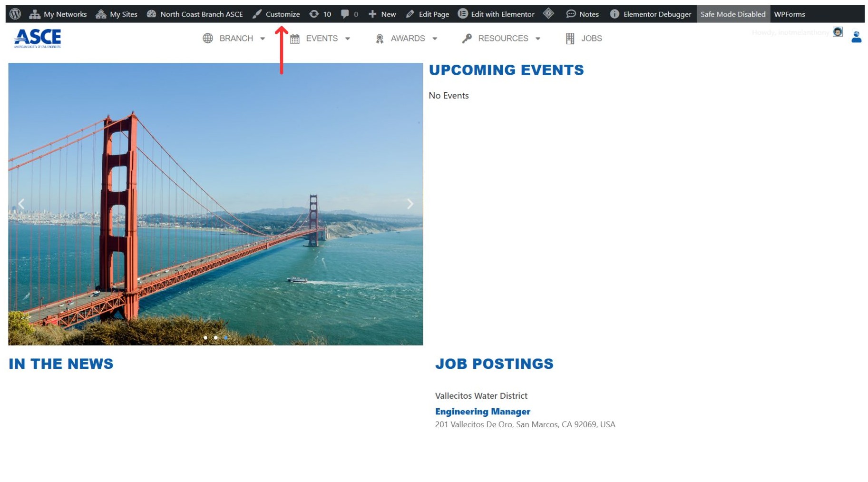The image size is (868, 482).
Task: Expand the Events dropdown menu
Action: [x=321, y=39]
